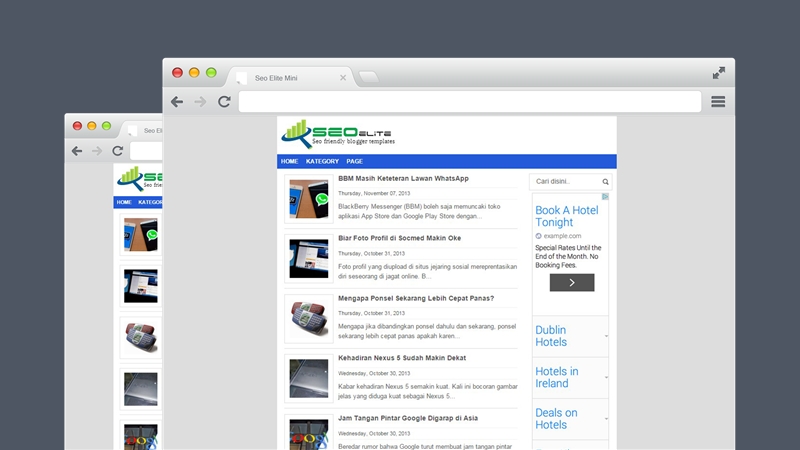Viewport: 800px width, 450px height.
Task: Reload the page in front browser window
Action: [x=224, y=102]
